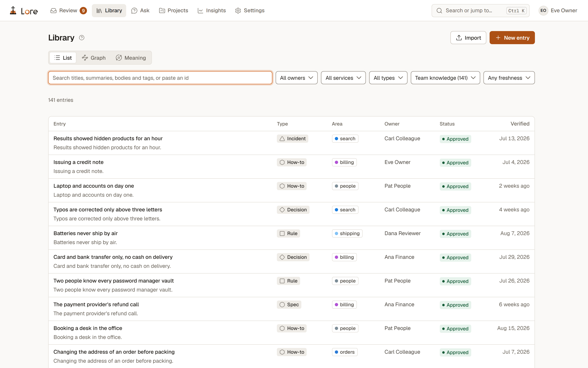Sort by the Verified column header
588x368 pixels.
520,124
